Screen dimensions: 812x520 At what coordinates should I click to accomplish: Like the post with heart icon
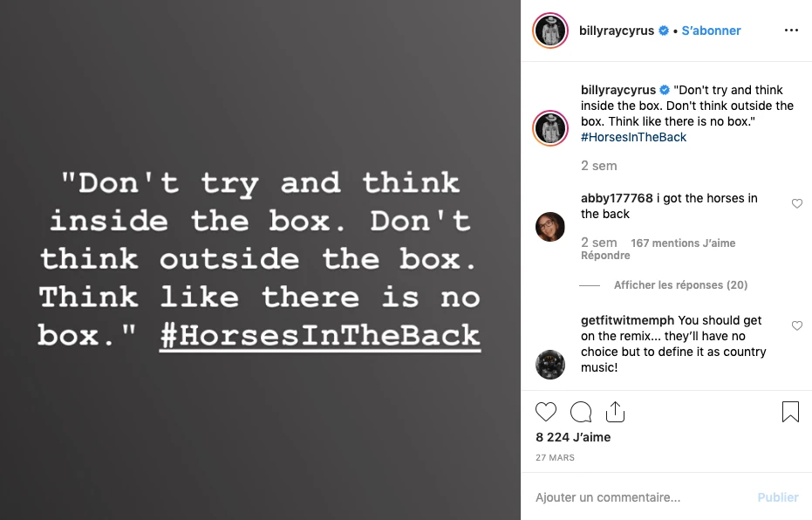[x=546, y=412]
